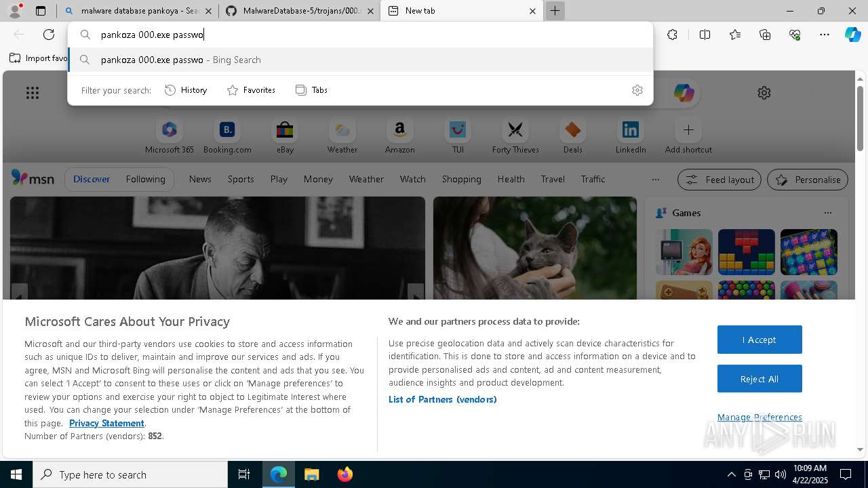This screenshot has width=868, height=488.
Task: Open the Weather shortcut tile
Action: (342, 136)
